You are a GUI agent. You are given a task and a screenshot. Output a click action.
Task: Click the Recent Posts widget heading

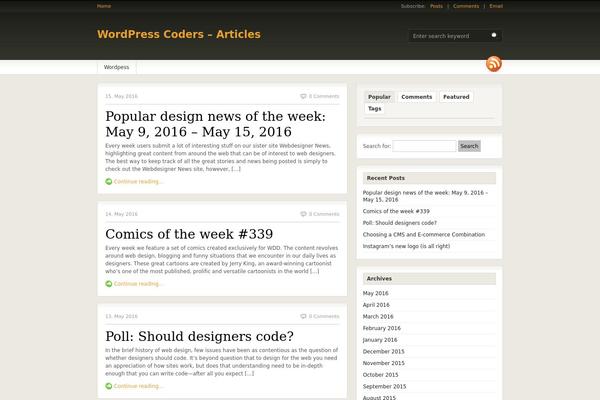[429, 178]
